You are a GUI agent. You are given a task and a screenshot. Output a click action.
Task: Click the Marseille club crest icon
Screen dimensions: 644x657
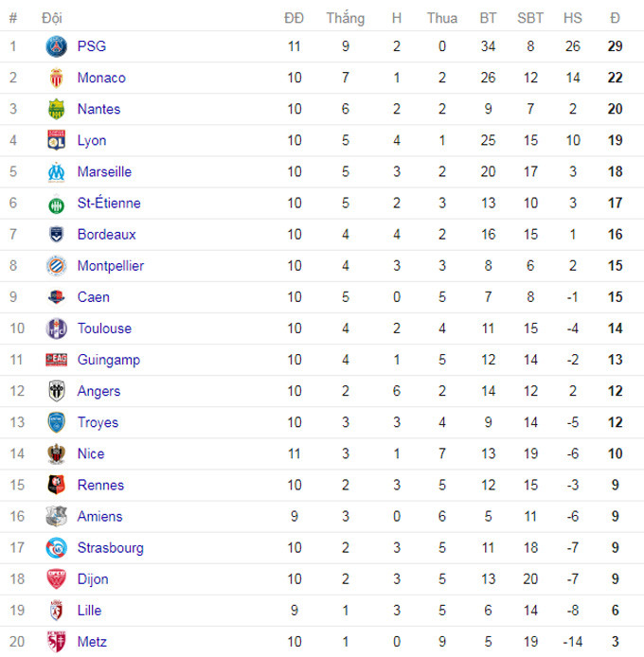pyautogui.click(x=56, y=171)
